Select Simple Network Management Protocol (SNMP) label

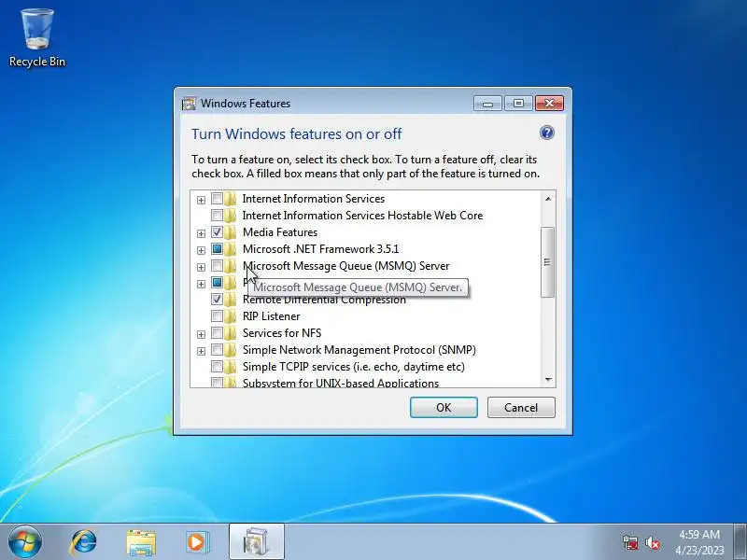point(359,350)
